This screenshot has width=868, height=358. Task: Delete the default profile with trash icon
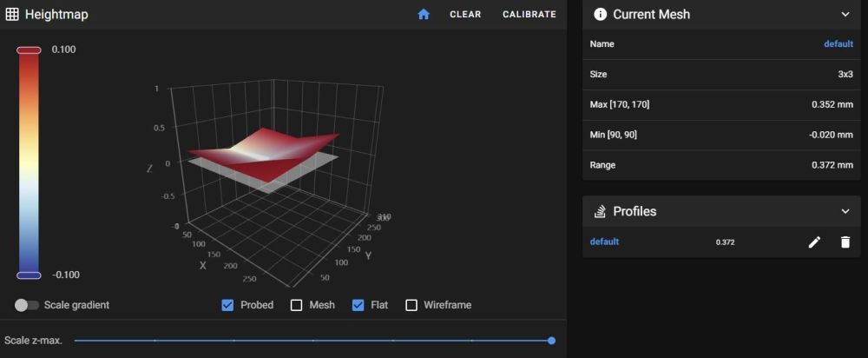[845, 242]
